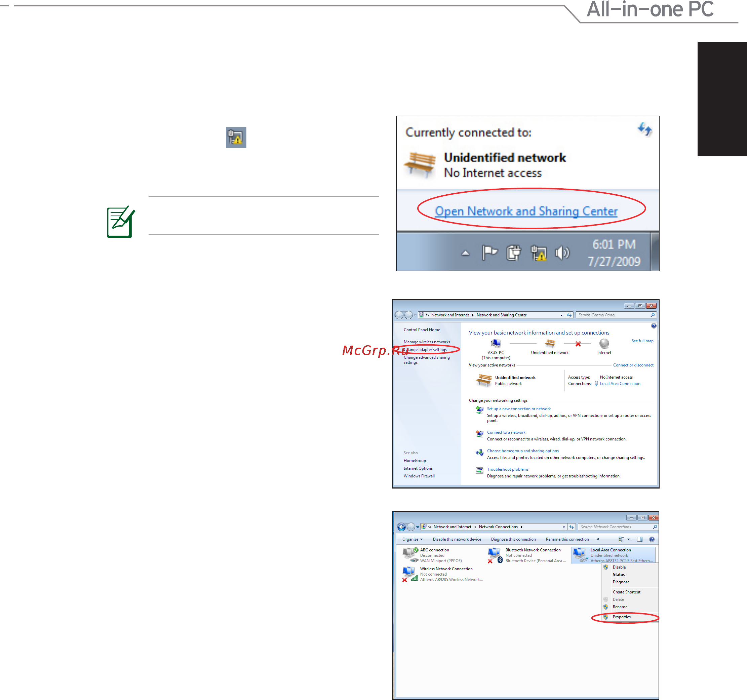Click the network warning tray icon
This screenshot has height=700, width=747.
pos(539,253)
